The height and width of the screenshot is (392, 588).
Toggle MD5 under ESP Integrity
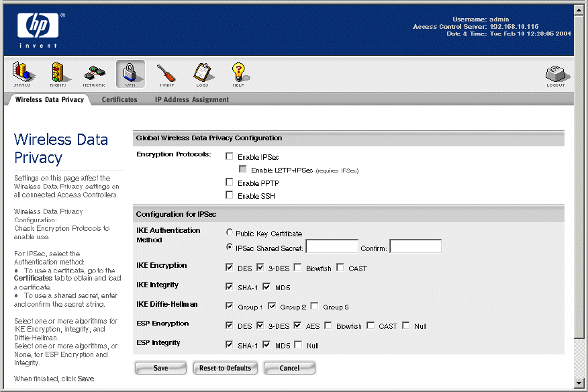tap(266, 344)
